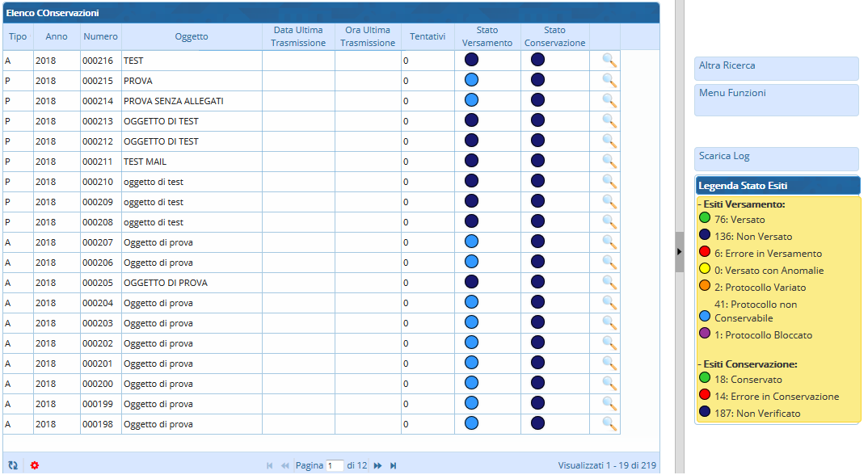
Task: Click the magnifier icon for record 000198
Action: pos(609,423)
